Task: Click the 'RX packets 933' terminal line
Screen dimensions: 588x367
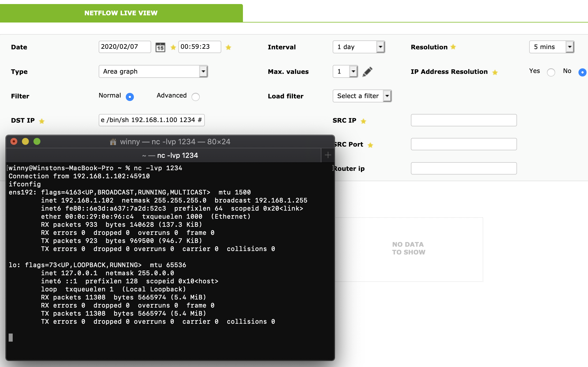Action: click(121, 224)
